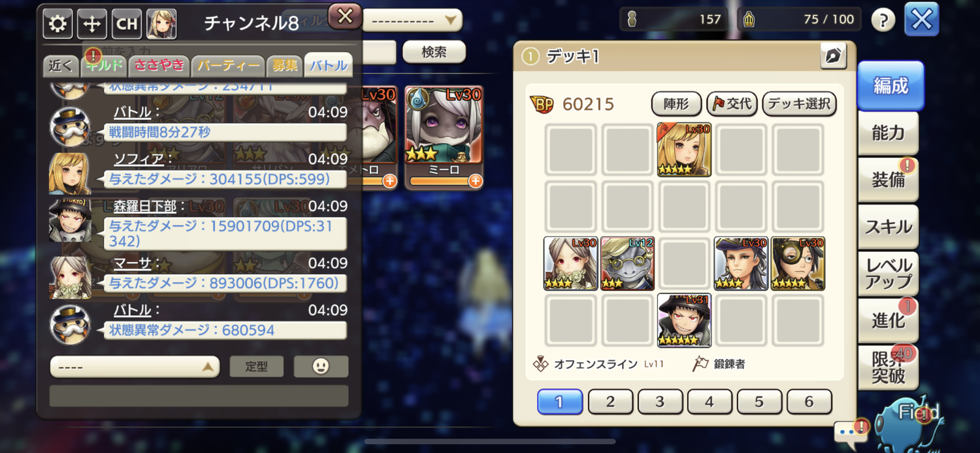Screen dimensions: 980x453
Task: Tap the emoji smiley icon in chat
Action: click(x=321, y=367)
